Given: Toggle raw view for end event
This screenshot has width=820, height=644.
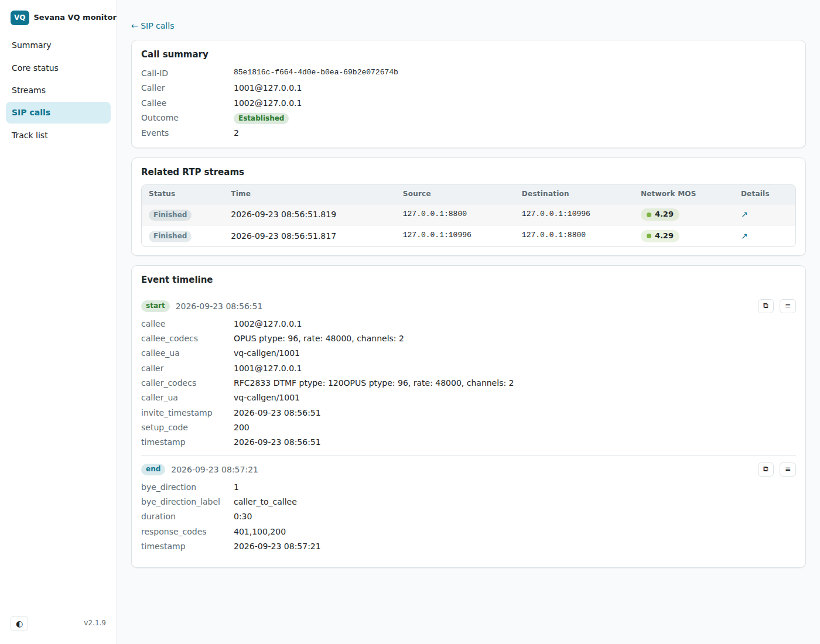Looking at the screenshot, I should pos(788,470).
